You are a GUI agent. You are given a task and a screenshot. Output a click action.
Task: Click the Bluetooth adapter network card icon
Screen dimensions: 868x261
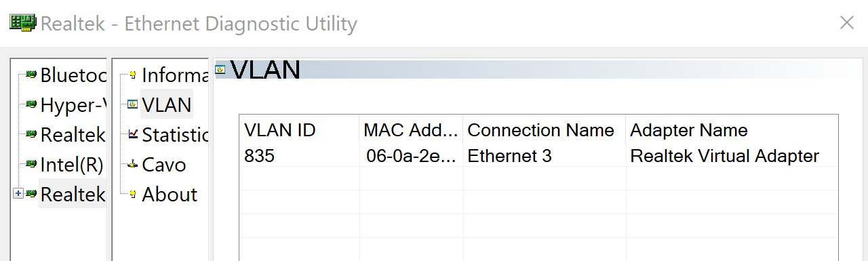point(31,75)
